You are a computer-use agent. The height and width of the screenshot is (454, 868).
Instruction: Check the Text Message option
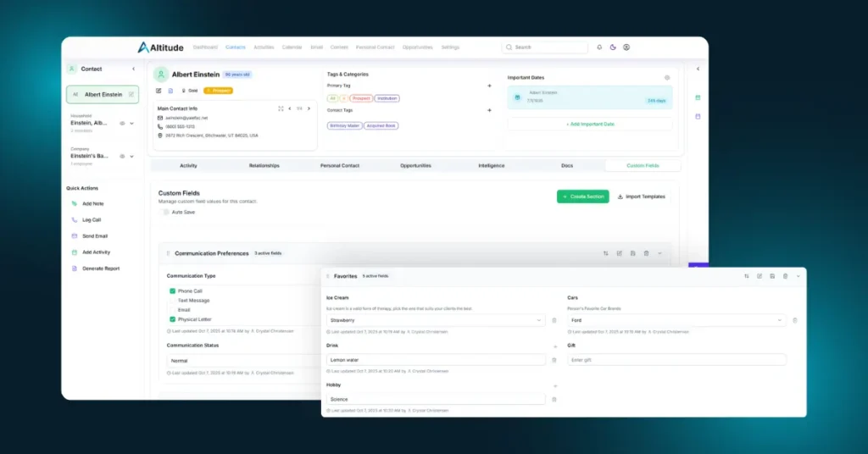pyautogui.click(x=172, y=301)
